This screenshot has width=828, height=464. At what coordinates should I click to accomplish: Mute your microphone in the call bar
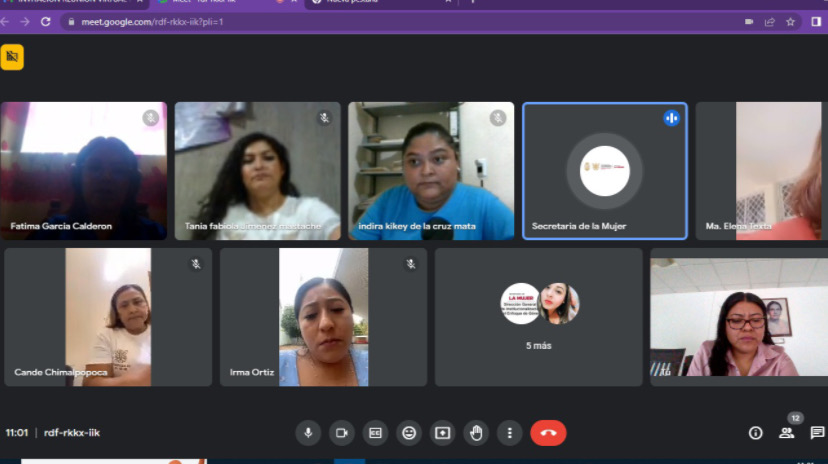308,433
